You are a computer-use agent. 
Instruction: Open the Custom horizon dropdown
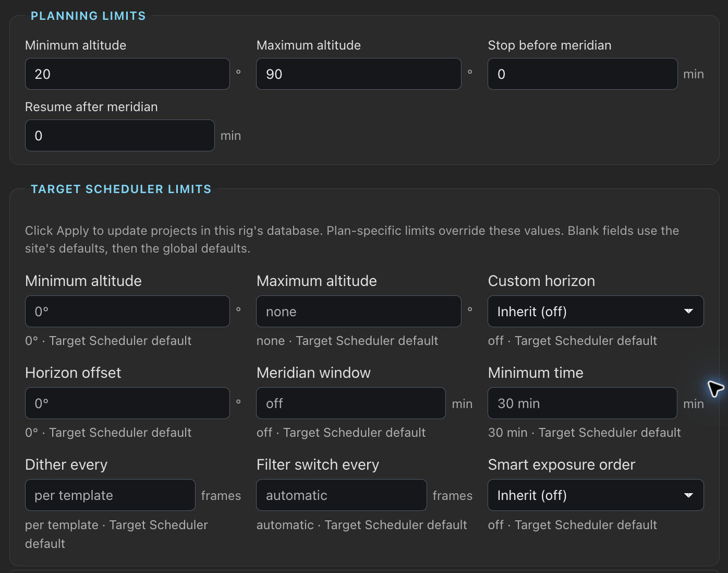click(x=596, y=312)
